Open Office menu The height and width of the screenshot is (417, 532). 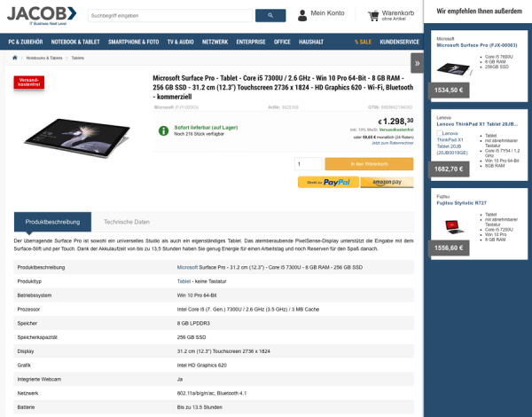point(282,42)
